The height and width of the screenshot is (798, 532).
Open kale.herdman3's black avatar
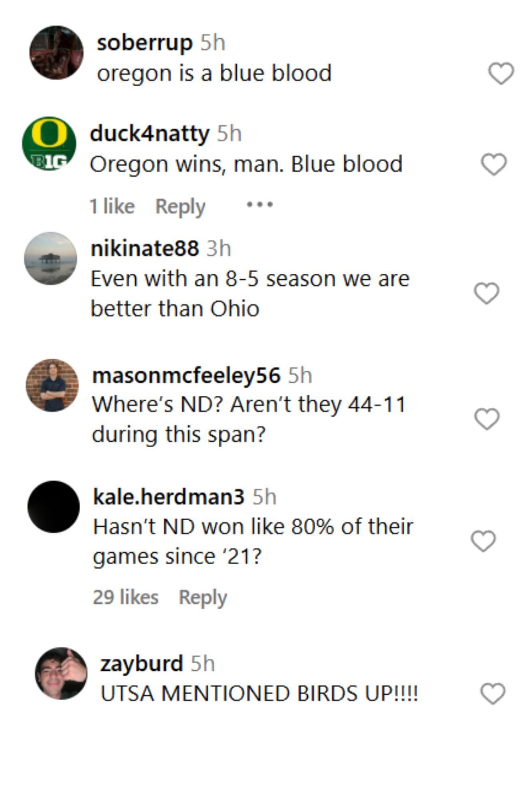(53, 507)
